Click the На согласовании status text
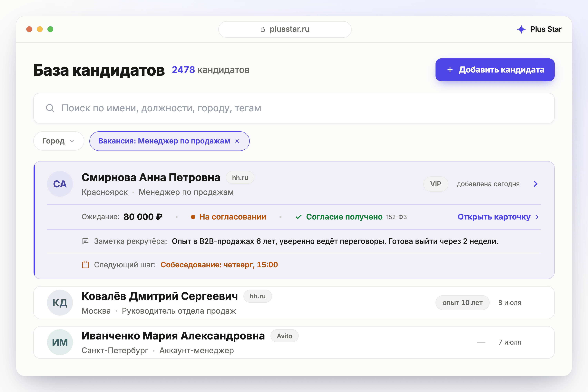 tap(232, 217)
